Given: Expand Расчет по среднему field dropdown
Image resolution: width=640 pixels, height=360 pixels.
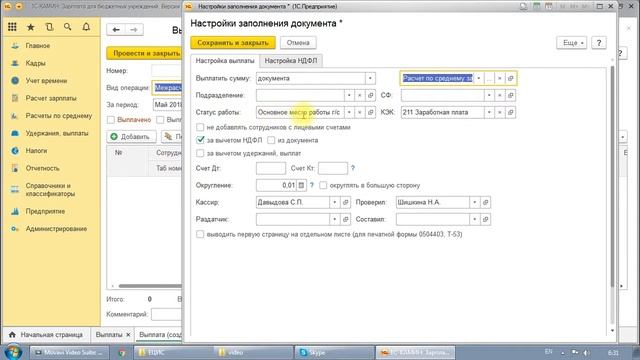Looking at the screenshot, I should (x=478, y=78).
